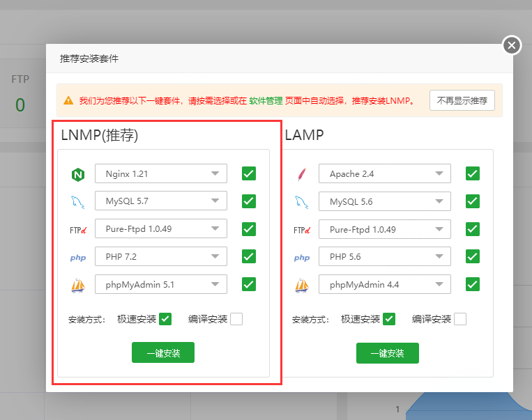Uncheck the phpMyAdmin 5.1 checkbox
Screen dimensions: 532x420
tap(249, 284)
